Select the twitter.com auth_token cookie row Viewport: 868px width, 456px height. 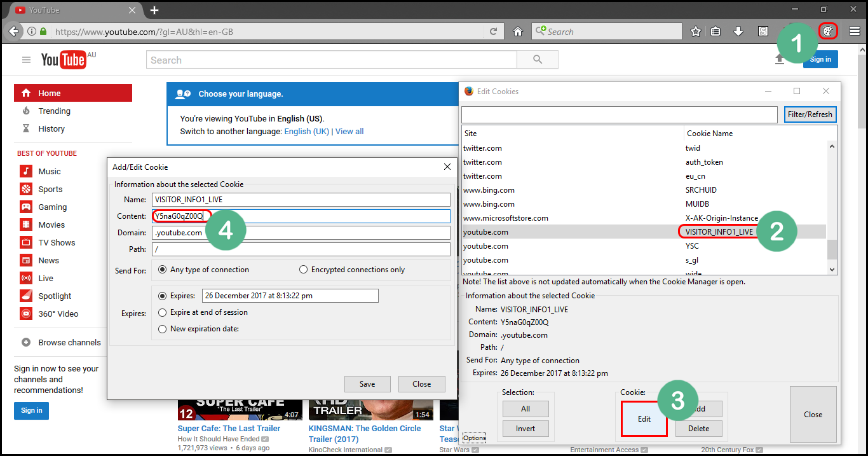click(644, 162)
